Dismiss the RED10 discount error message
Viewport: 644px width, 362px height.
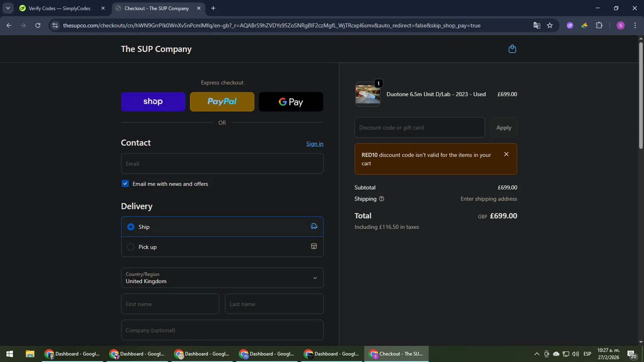(506, 154)
